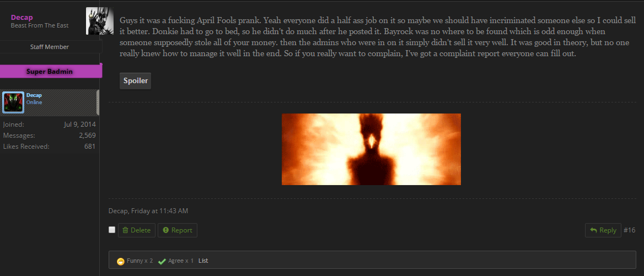Open the post permalink #16

pyautogui.click(x=630, y=230)
